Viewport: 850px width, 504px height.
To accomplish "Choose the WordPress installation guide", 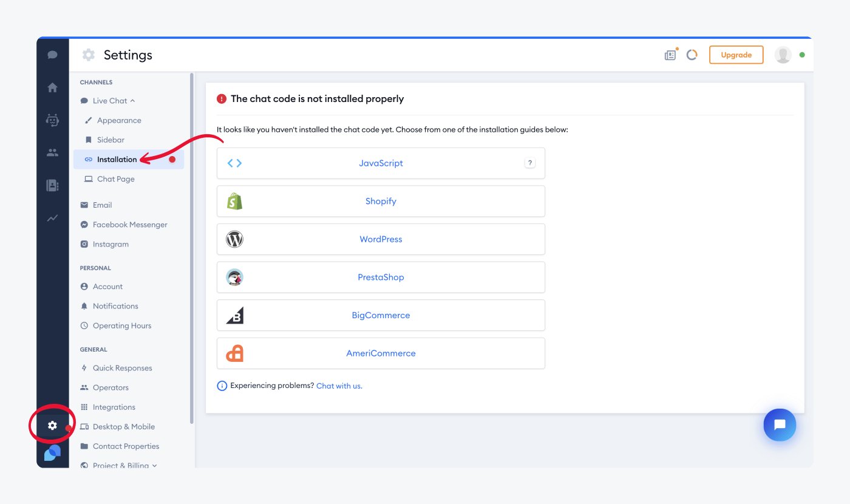I will tap(381, 239).
